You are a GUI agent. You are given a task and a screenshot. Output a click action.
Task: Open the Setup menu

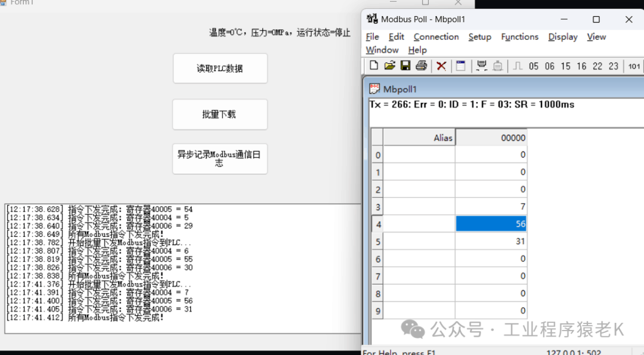point(479,37)
